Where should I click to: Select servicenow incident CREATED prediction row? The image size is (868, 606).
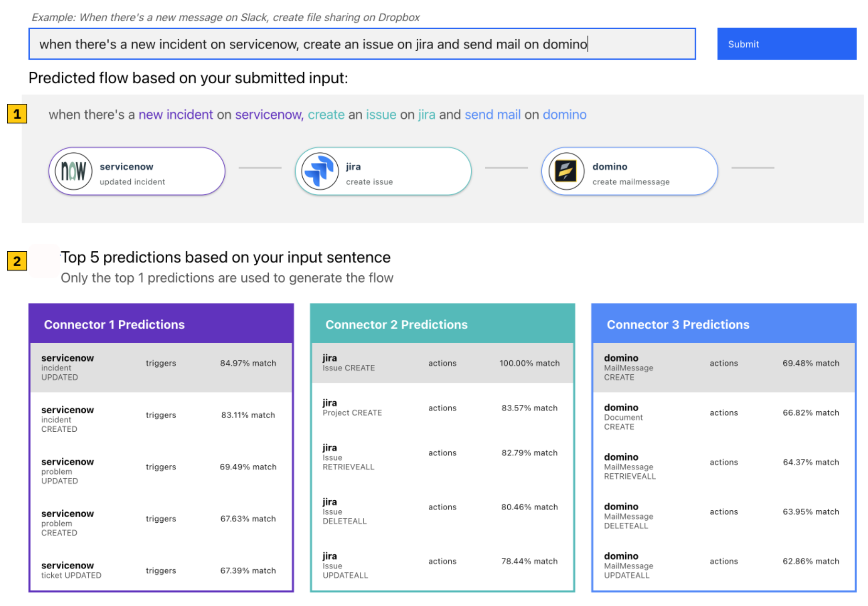point(161,419)
